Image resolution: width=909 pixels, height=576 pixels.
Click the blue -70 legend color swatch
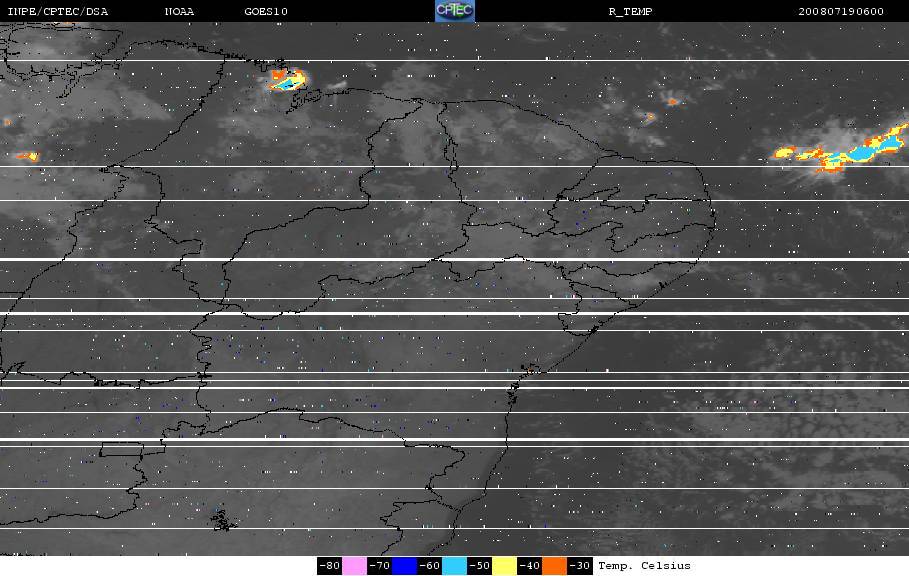(x=404, y=566)
